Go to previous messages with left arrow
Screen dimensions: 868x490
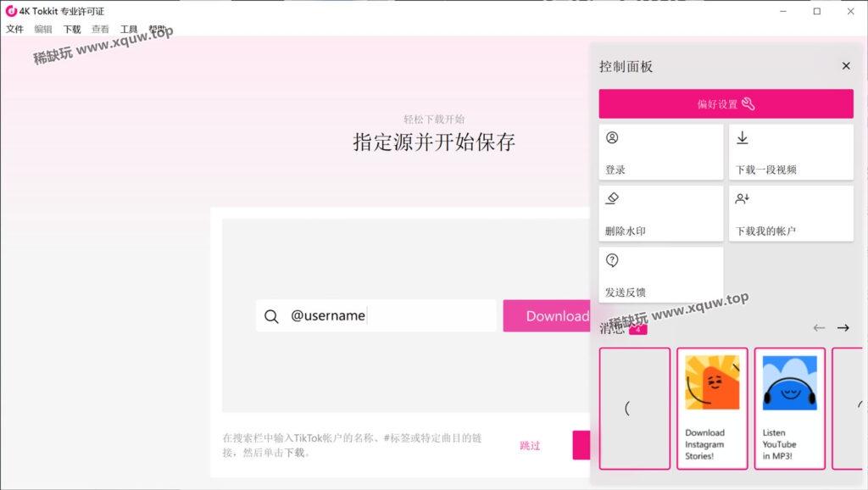coord(819,328)
